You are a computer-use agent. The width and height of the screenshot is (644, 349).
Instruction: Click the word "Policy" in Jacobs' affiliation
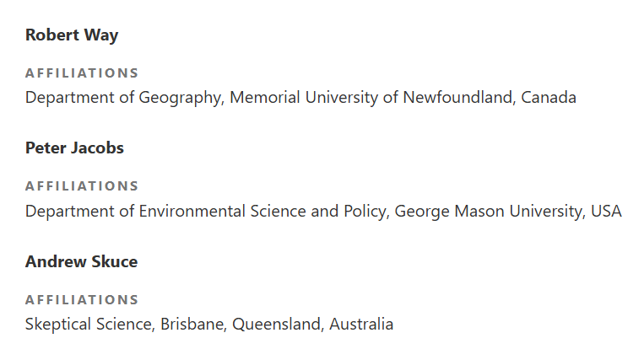point(364,211)
